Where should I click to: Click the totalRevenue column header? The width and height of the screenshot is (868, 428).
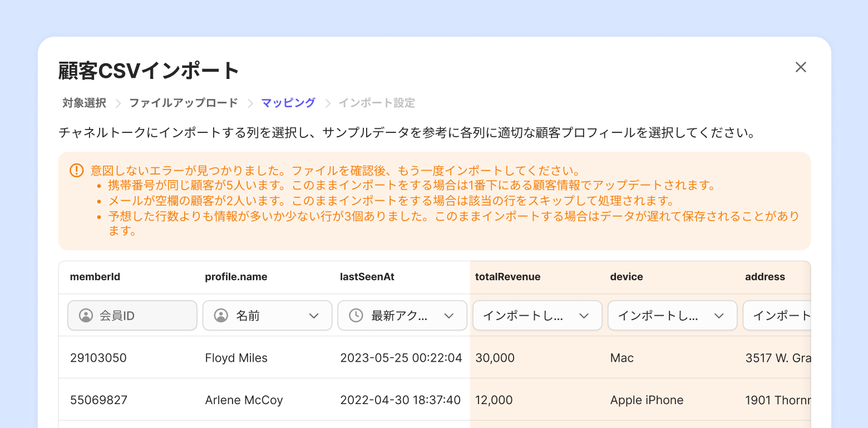507,277
